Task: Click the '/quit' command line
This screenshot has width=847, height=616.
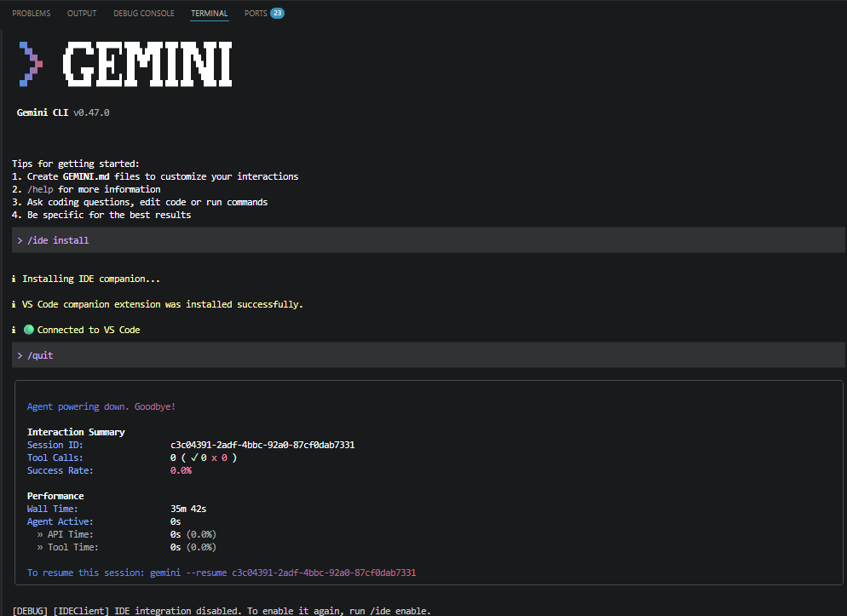Action: click(428, 355)
